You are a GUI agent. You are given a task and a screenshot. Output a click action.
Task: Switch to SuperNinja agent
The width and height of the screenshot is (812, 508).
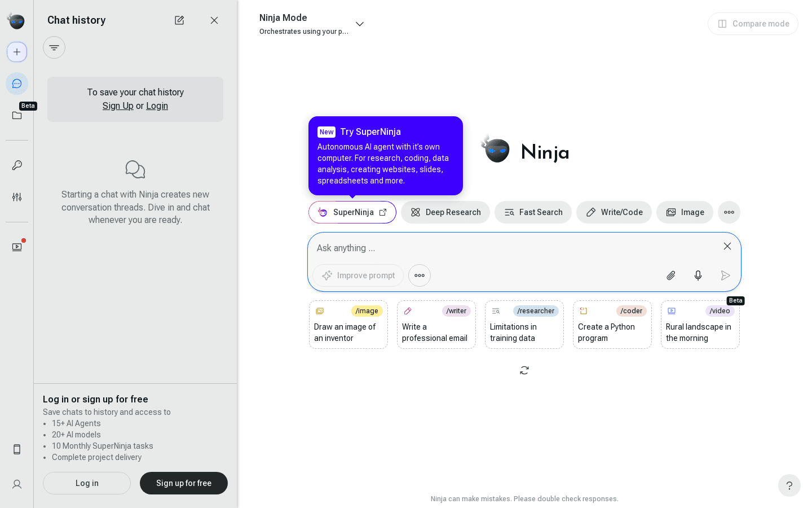tap(352, 212)
